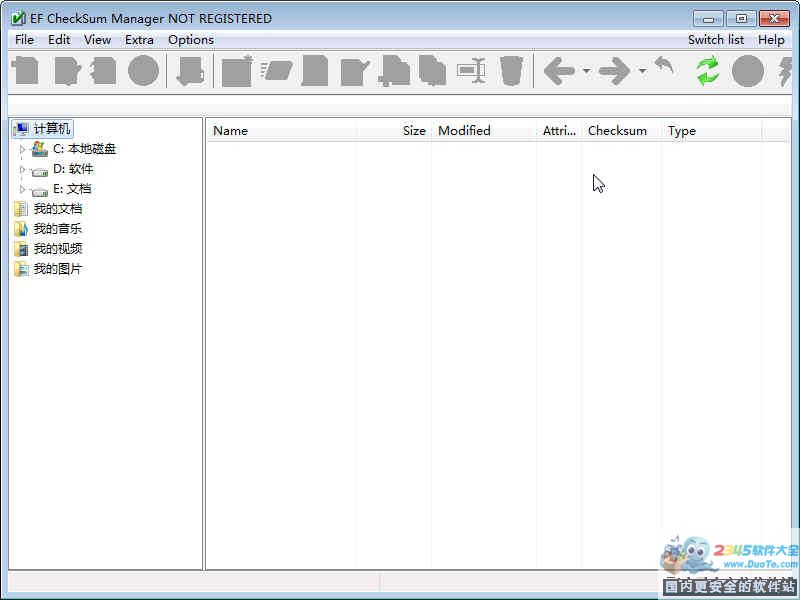This screenshot has width=800, height=600.
Task: Select the E: 文档 drive
Action: 72,189
